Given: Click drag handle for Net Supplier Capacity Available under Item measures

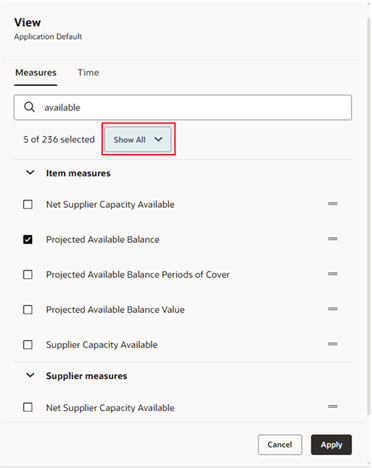Looking at the screenshot, I should tap(333, 204).
